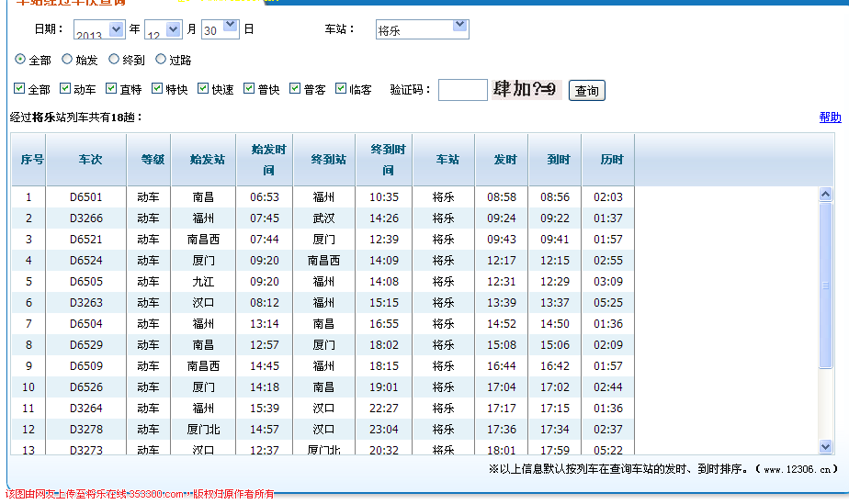
Task: Select the 始发 radio button
Action: pyautogui.click(x=66, y=59)
